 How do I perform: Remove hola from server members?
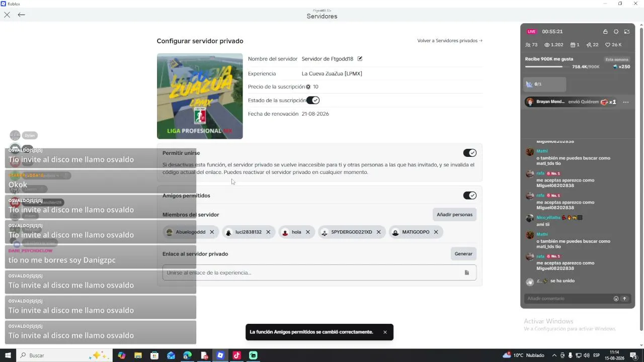click(x=308, y=232)
